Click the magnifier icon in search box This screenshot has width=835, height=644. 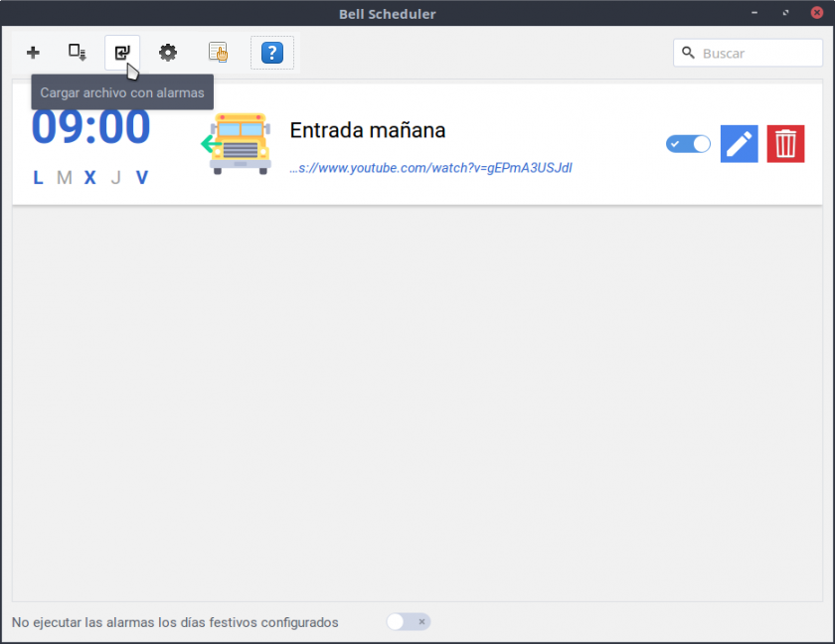pyautogui.click(x=688, y=53)
